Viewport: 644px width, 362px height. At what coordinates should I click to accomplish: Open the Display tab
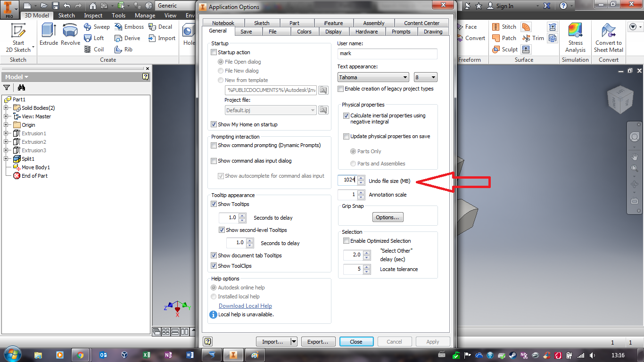click(x=333, y=32)
